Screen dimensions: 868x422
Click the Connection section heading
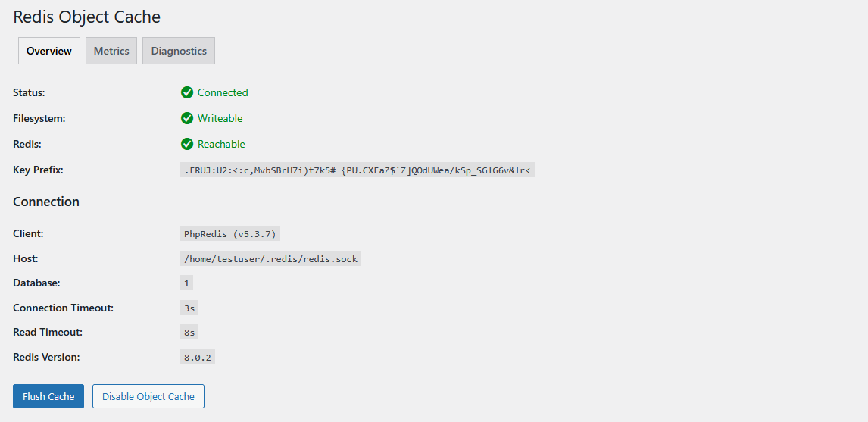[x=46, y=202]
